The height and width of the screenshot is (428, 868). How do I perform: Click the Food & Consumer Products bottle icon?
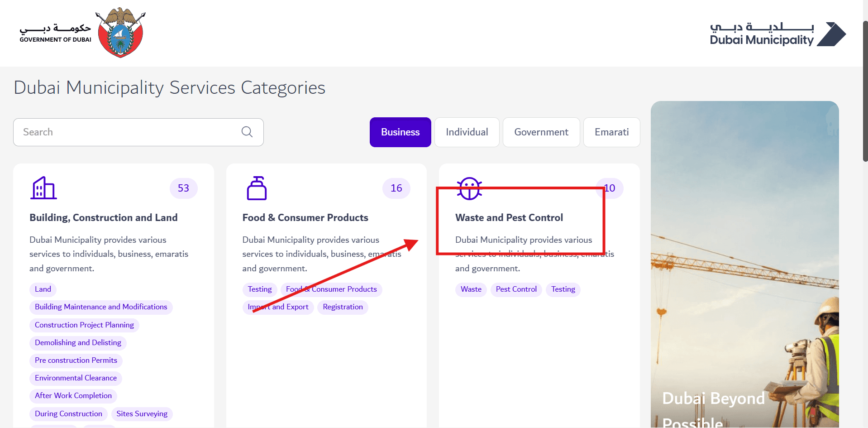tap(257, 188)
